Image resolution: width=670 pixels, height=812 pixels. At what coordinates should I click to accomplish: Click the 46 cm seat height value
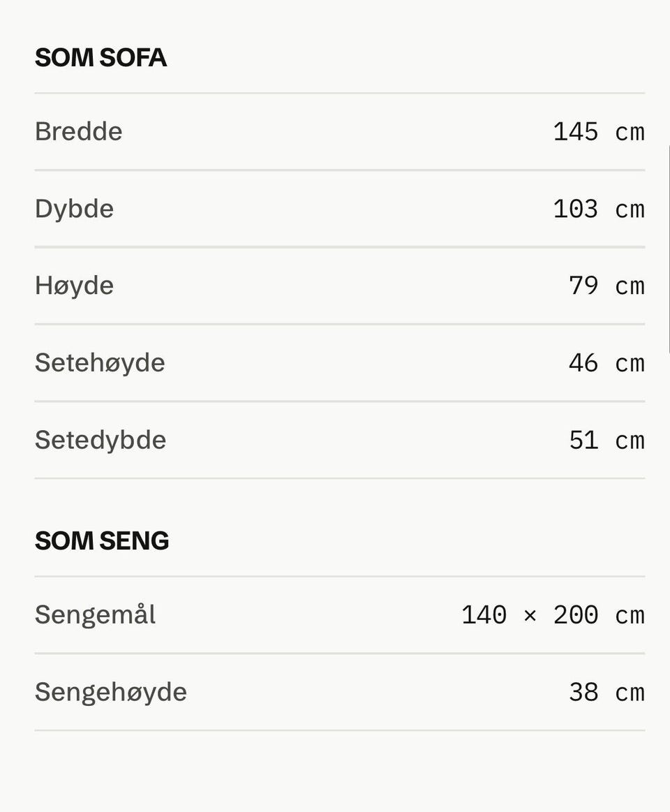pyautogui.click(x=606, y=363)
